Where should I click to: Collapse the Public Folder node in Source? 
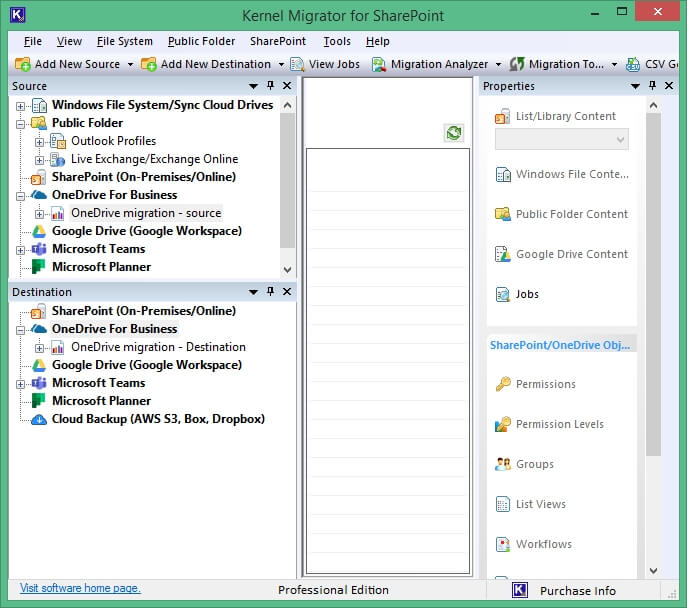coord(20,124)
